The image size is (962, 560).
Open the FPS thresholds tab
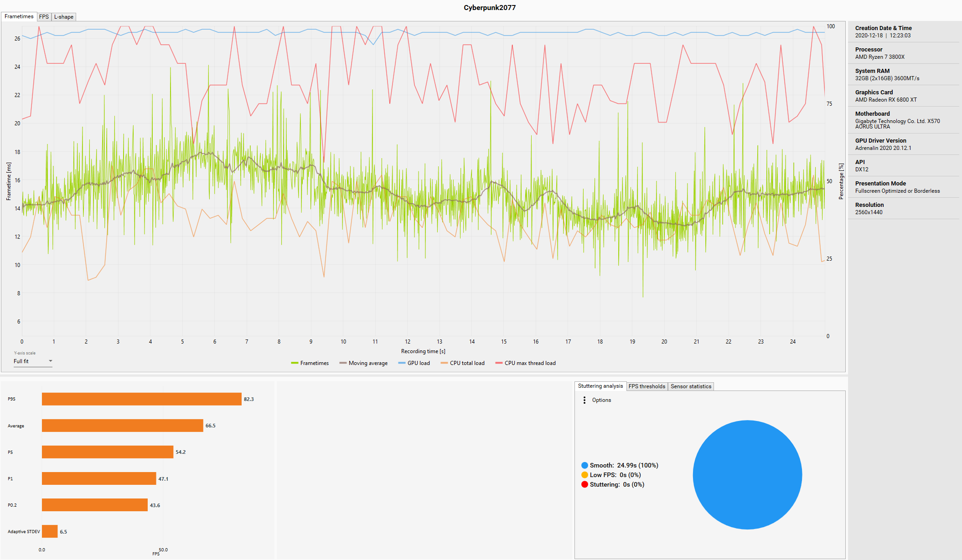pyautogui.click(x=647, y=386)
